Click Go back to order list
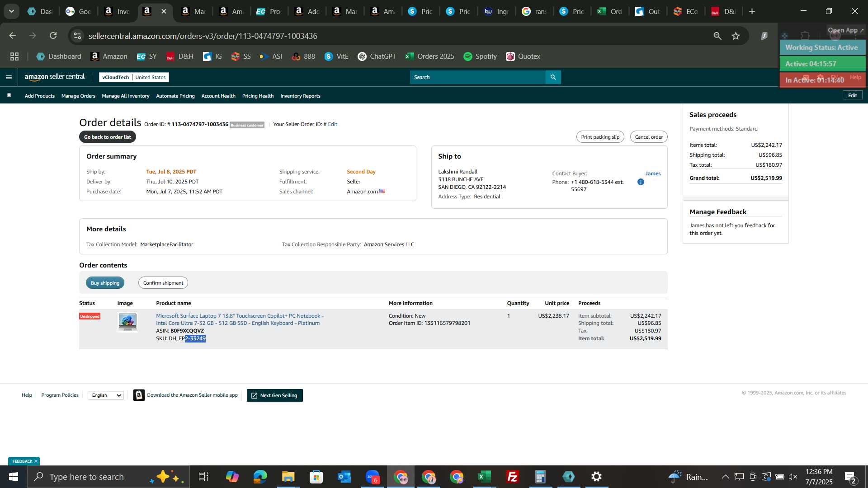Viewport: 868px width, 488px height. click(x=108, y=137)
